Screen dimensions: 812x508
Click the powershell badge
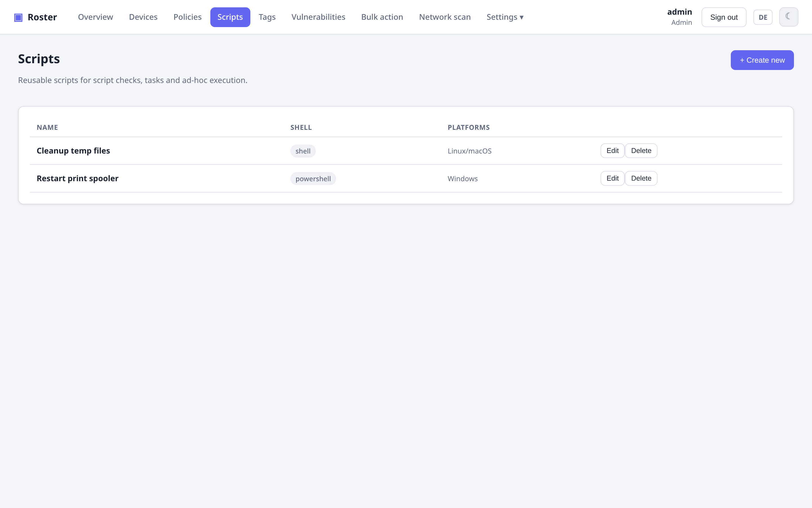click(313, 179)
